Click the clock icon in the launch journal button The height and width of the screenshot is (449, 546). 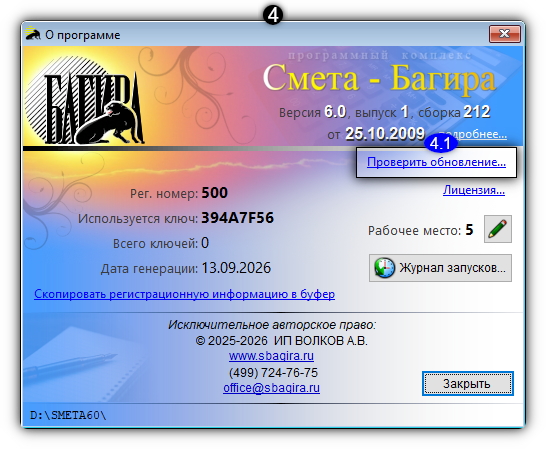[x=384, y=268]
